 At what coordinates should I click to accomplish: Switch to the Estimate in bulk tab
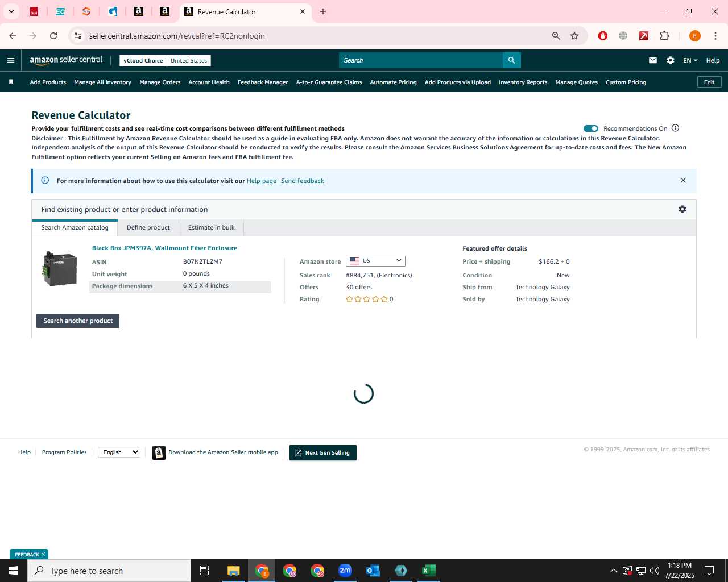coord(212,227)
